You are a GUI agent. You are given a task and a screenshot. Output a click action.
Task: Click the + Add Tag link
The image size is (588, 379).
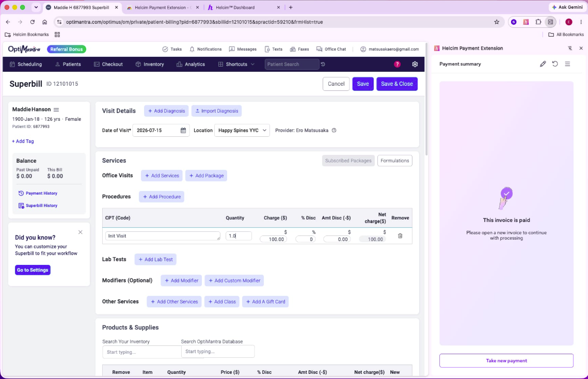(x=23, y=141)
